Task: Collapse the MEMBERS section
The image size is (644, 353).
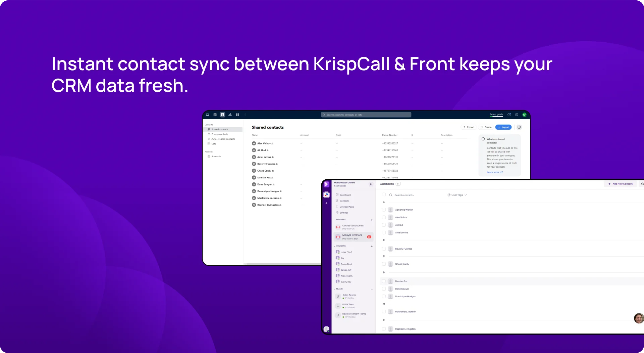Action: [335, 246]
